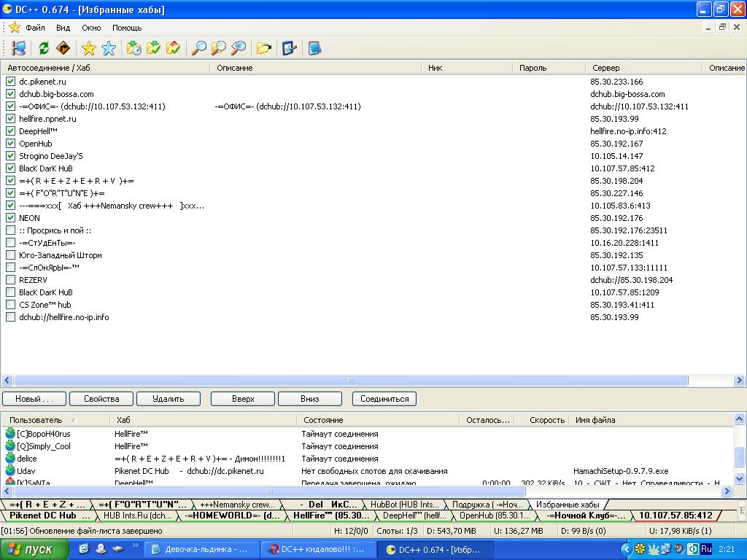
Task: Open Favorite Hubs via yellow star icon
Action: (x=89, y=48)
